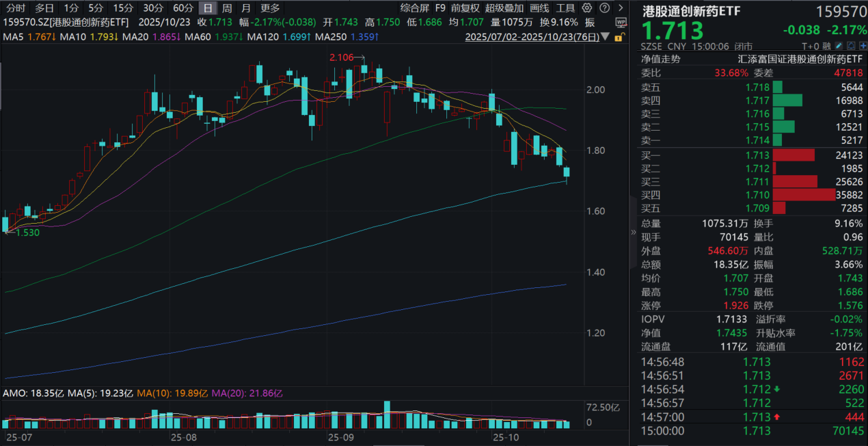Toggle the 日 daily period
This screenshot has height=446, width=868.
pyautogui.click(x=208, y=8)
